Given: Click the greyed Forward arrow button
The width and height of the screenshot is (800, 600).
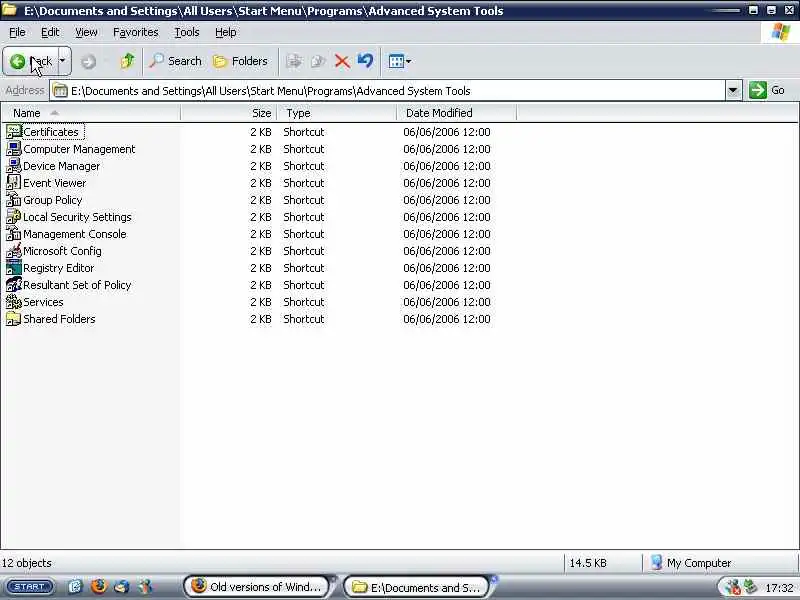Looking at the screenshot, I should [88, 62].
